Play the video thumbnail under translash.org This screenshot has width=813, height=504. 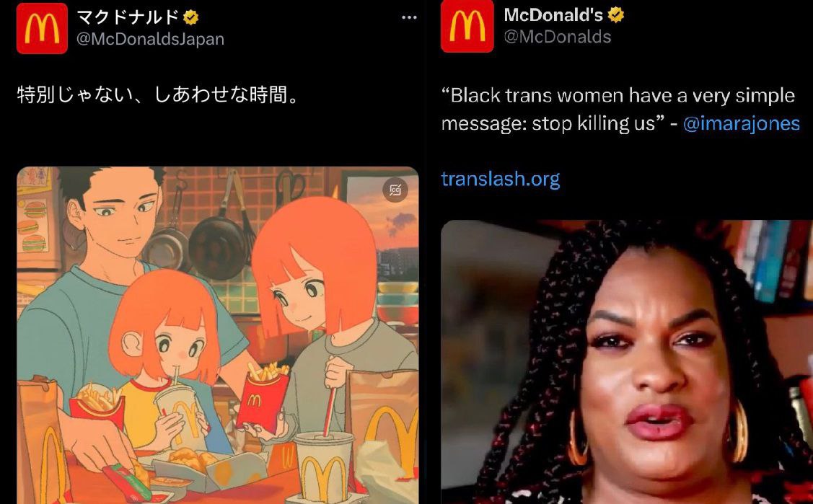click(x=627, y=362)
